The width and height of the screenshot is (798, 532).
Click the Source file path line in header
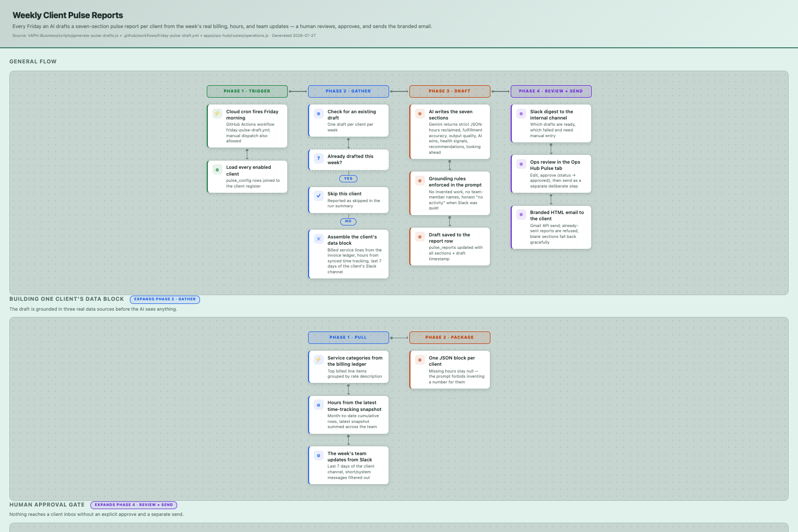click(x=164, y=36)
